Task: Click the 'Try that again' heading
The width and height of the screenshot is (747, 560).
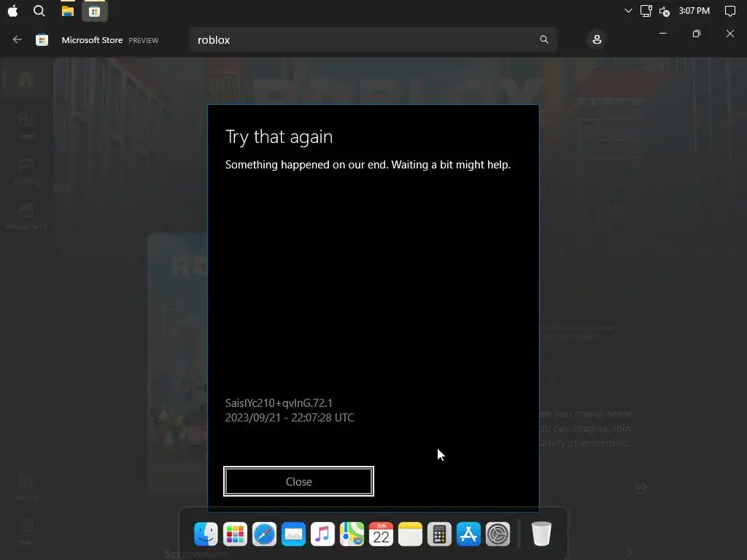Action: pos(279,137)
